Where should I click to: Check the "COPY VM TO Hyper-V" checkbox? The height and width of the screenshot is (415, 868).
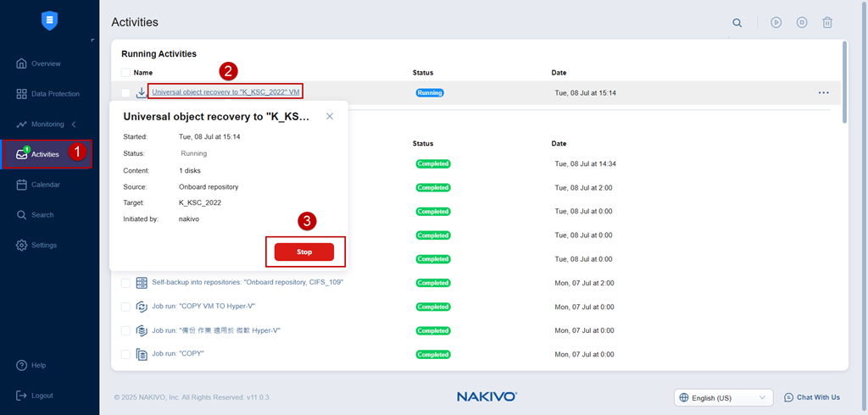(x=125, y=307)
